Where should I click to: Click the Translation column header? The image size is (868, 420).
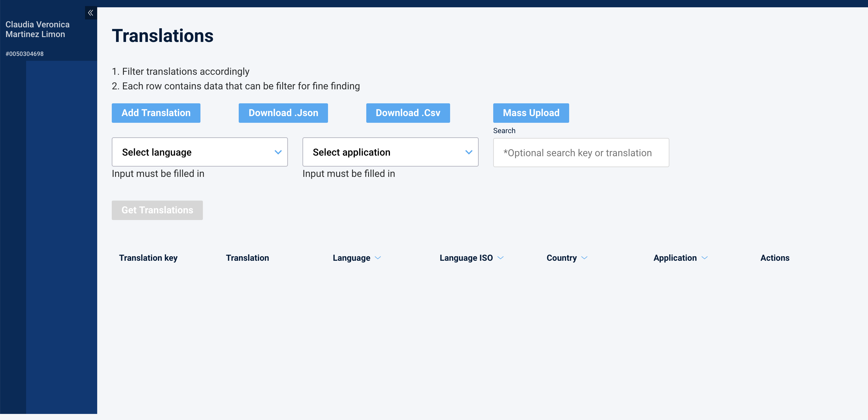(x=247, y=258)
